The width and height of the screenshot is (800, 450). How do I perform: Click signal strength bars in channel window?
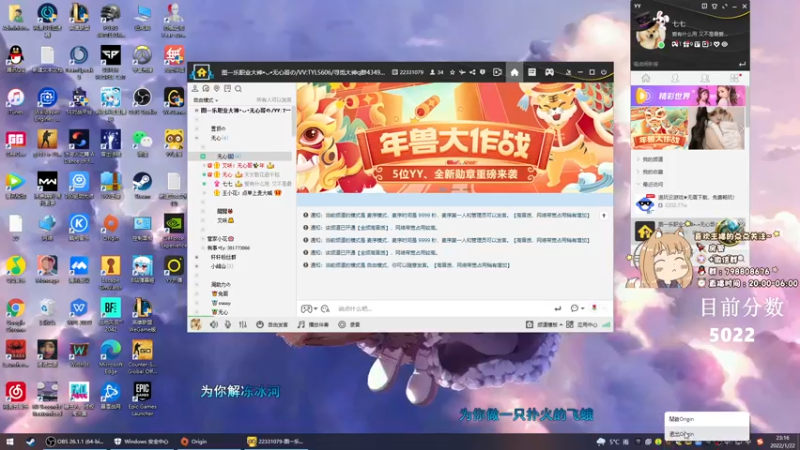pyautogui.click(x=606, y=324)
